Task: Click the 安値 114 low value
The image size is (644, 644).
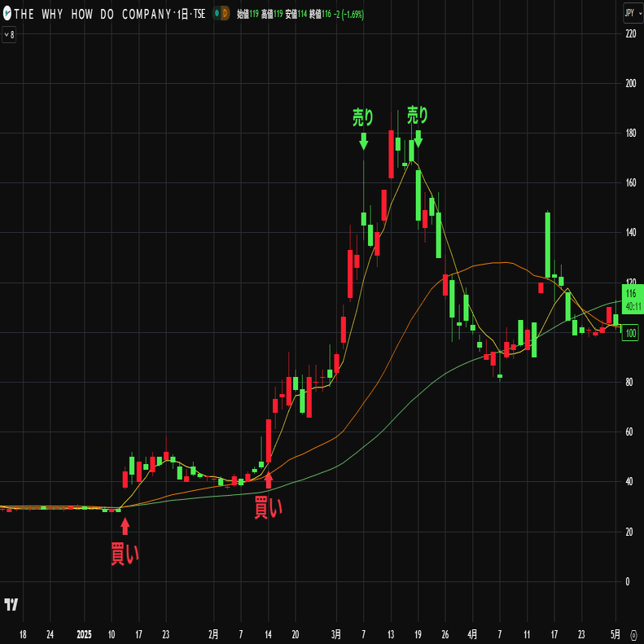Action: (x=296, y=15)
